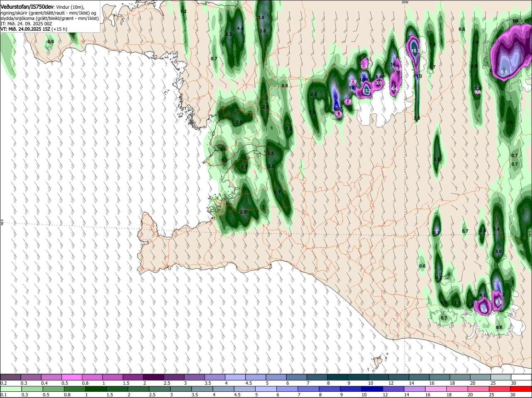Screen dimensions: 532x398
Task: Click the VT valid time line (+15 h)
Action: pyautogui.click(x=34, y=29)
